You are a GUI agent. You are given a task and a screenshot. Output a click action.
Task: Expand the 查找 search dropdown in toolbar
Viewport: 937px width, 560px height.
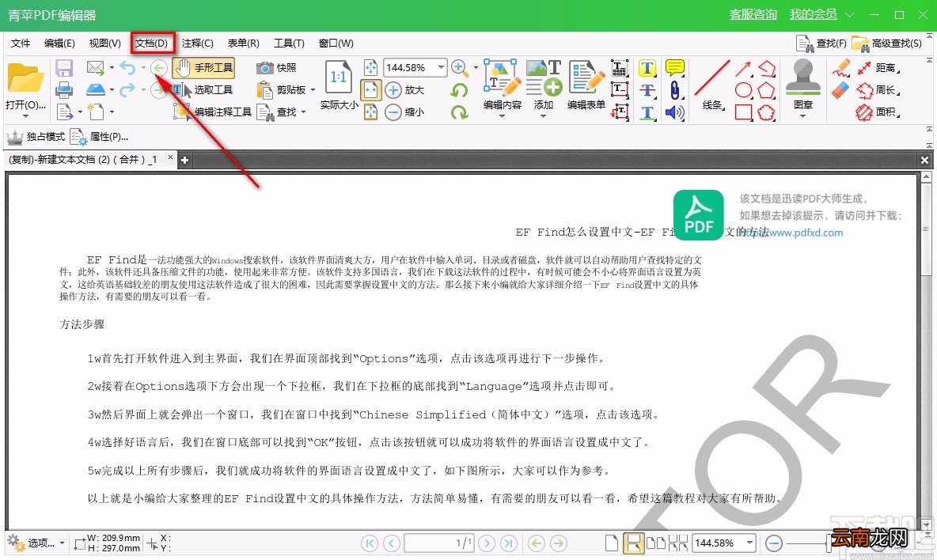pos(304,112)
